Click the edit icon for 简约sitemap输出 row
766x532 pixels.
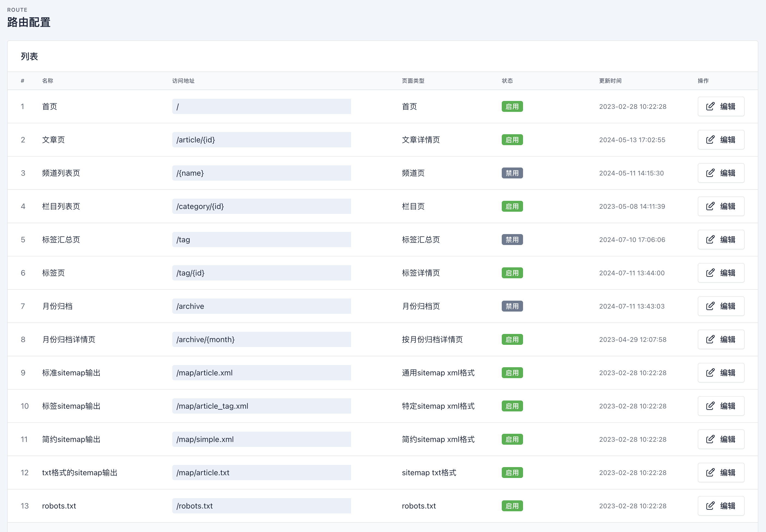(x=710, y=439)
